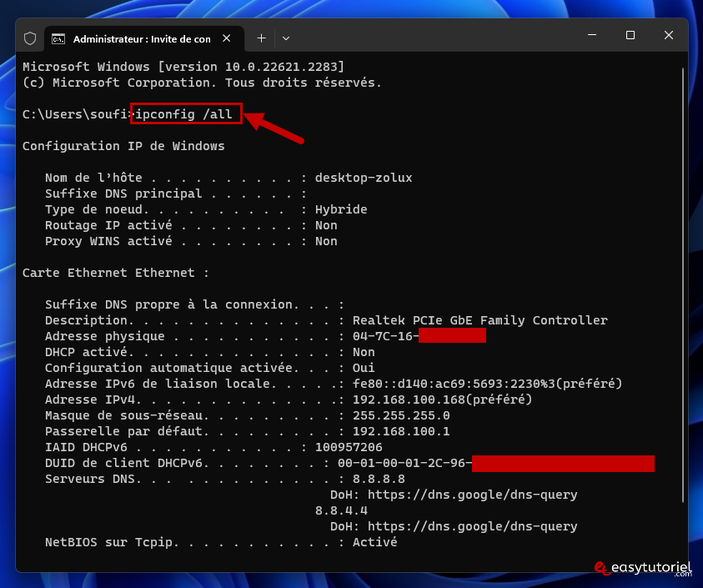Click the default gateway 192.168.100.1
Screen dimensions: 703x588
[401, 431]
